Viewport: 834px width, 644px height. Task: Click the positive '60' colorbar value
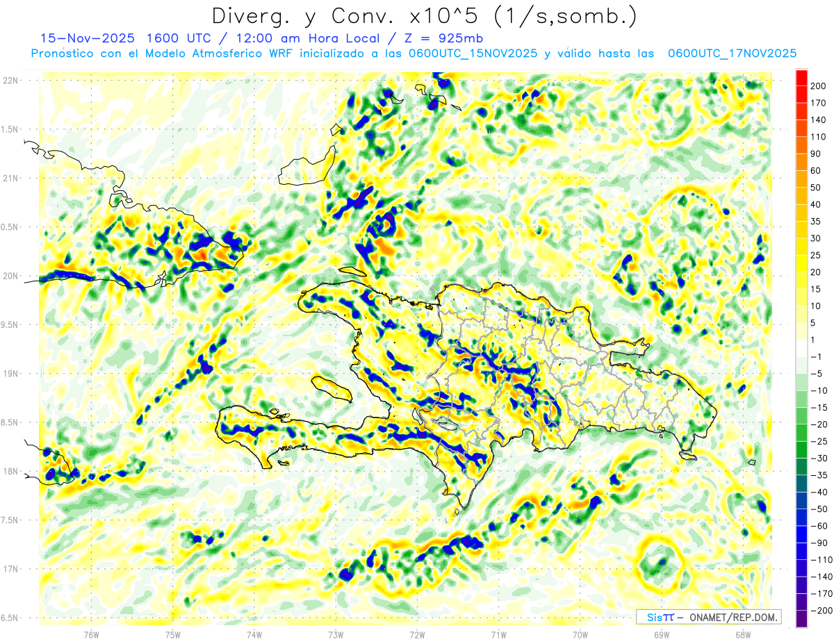[816, 171]
